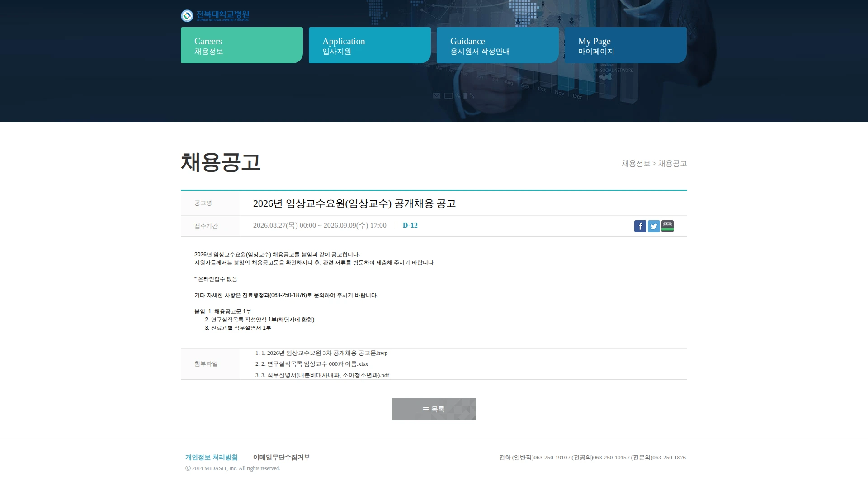Click the line '붙임 1. 채용공고문 1부'
The image size is (868, 486).
223,311
